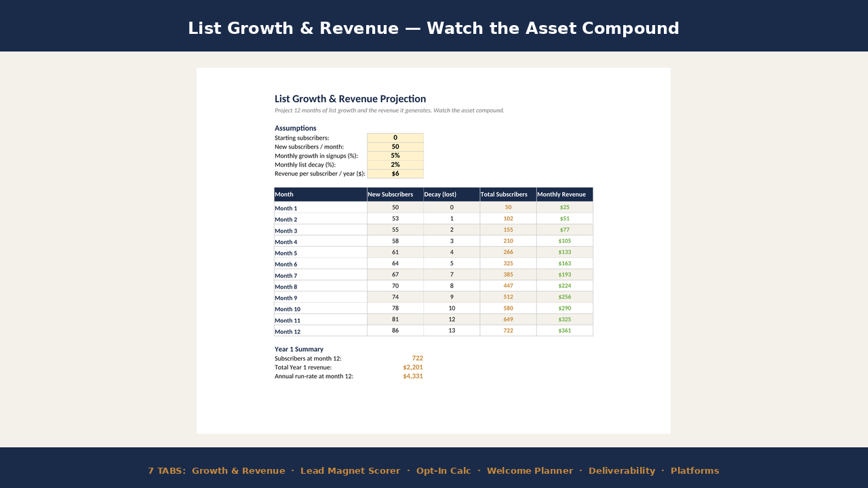The image size is (868, 488).
Task: Select the Starting subscribers input cell
Action: pos(395,138)
